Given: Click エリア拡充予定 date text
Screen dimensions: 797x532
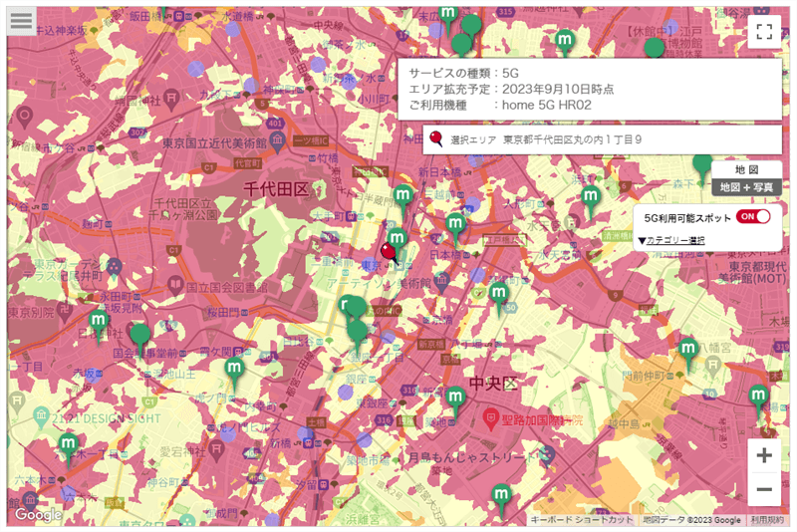Looking at the screenshot, I should point(511,89).
